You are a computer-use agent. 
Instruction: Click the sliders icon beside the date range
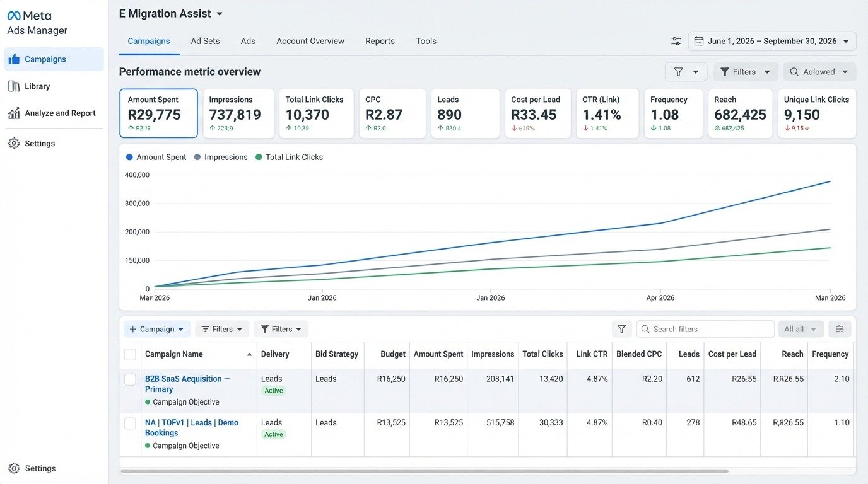(x=676, y=42)
